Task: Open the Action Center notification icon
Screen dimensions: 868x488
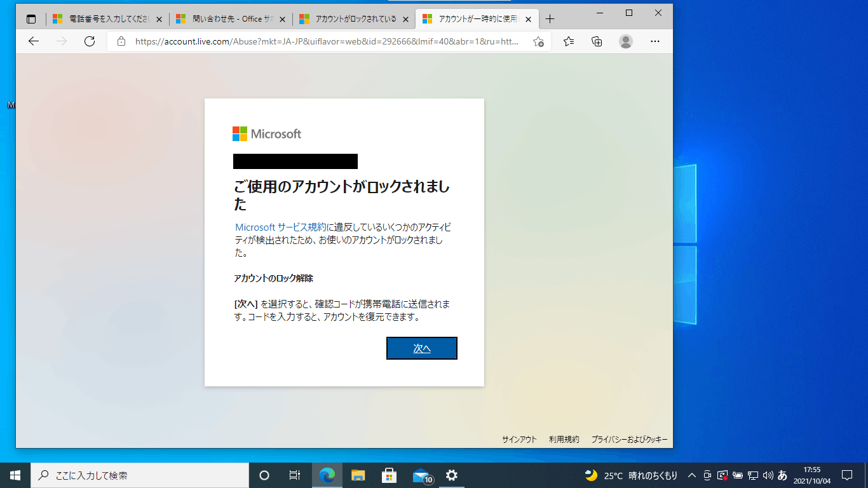Action: coord(847,475)
